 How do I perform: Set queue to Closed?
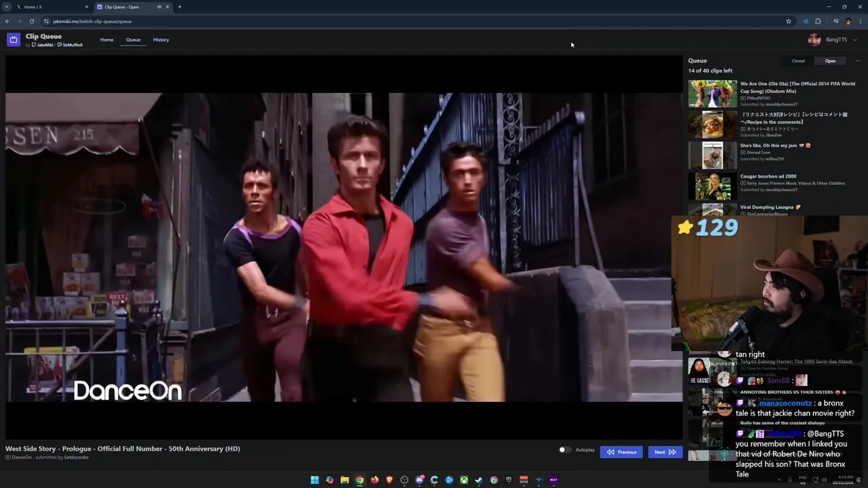point(798,61)
